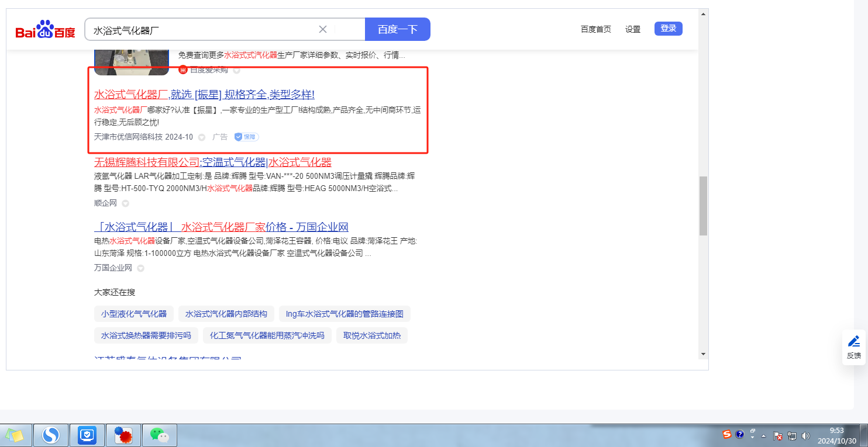The width and height of the screenshot is (868, 447).
Task: Clear the search box with the X icon
Action: [x=323, y=29]
